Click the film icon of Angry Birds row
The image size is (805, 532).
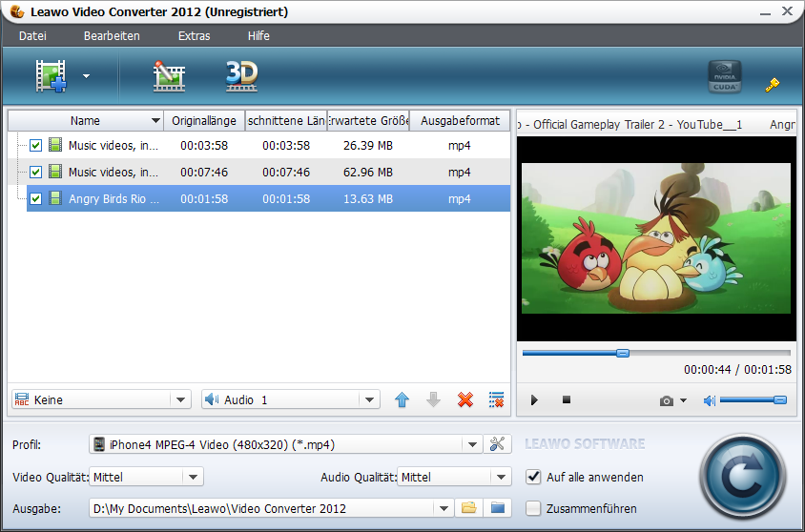coord(55,198)
